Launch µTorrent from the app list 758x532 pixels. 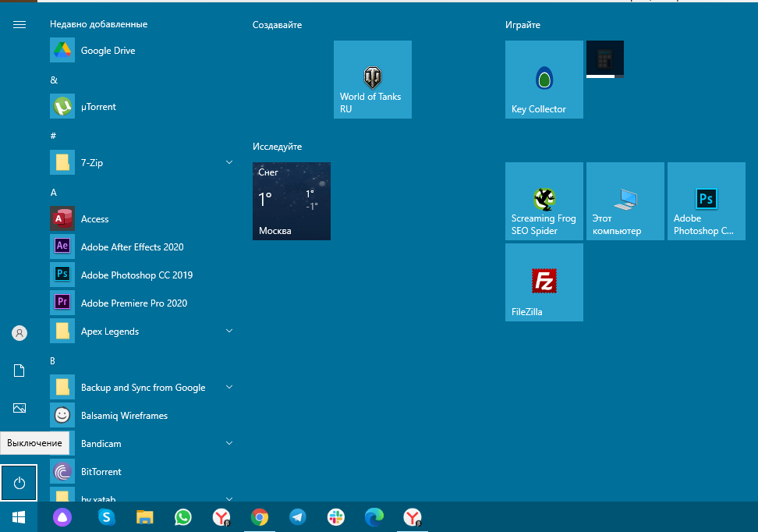141,106
